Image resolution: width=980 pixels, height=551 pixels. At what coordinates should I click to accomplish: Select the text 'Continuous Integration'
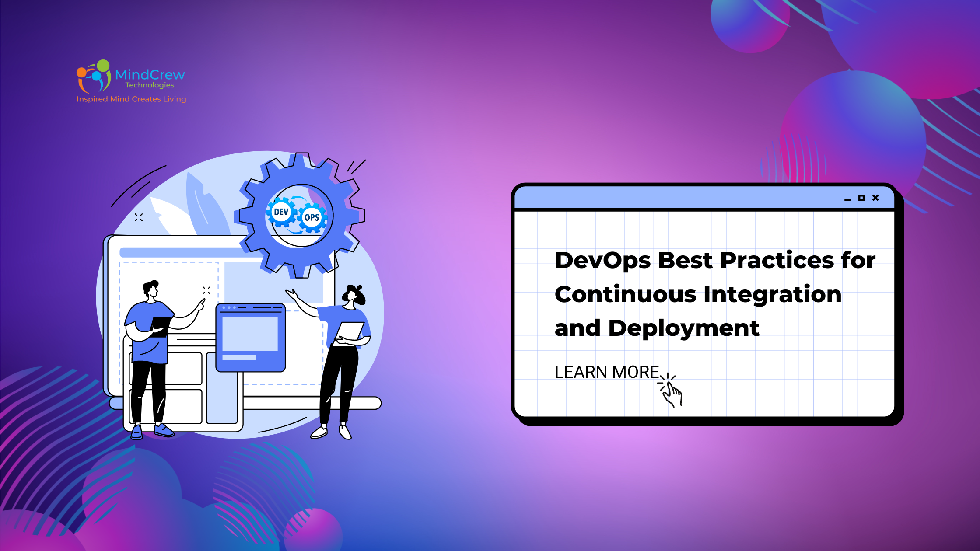[x=698, y=294]
